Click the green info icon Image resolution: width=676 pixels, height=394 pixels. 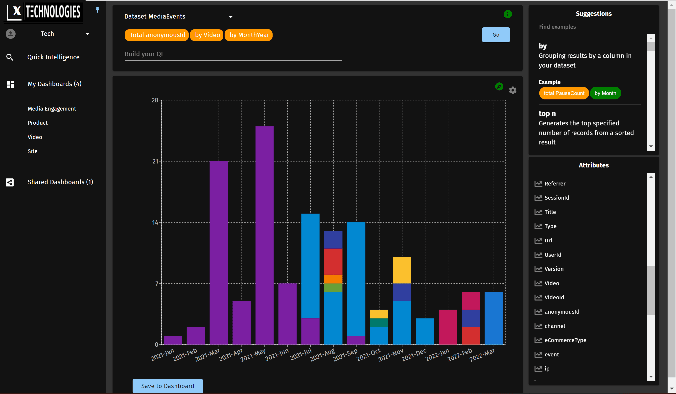pyautogui.click(x=508, y=14)
